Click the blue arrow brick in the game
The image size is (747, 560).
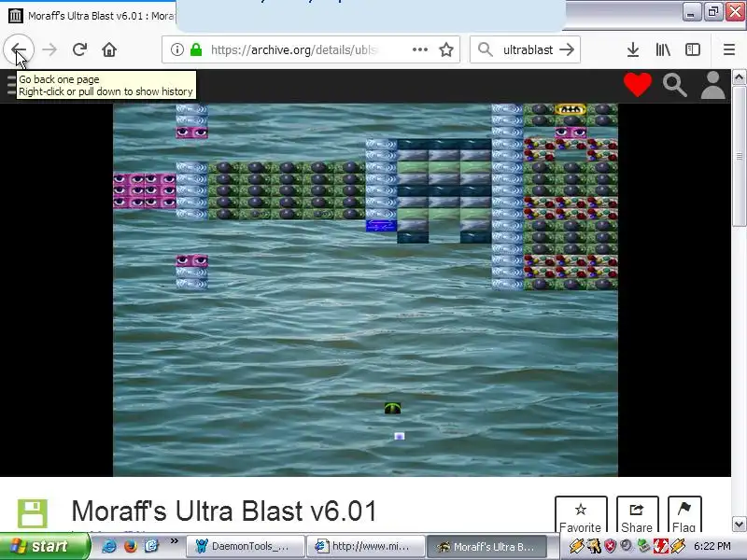[x=381, y=225]
